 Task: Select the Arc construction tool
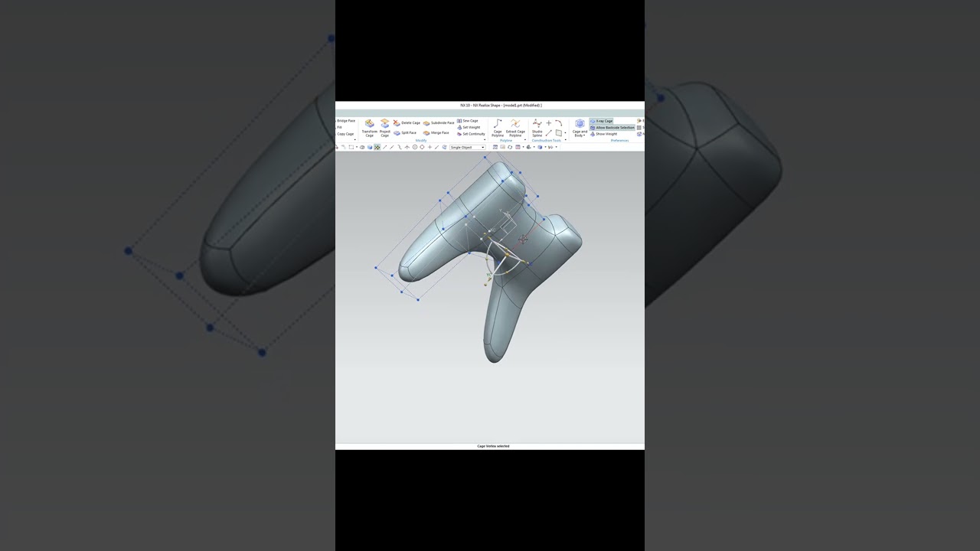(x=559, y=122)
